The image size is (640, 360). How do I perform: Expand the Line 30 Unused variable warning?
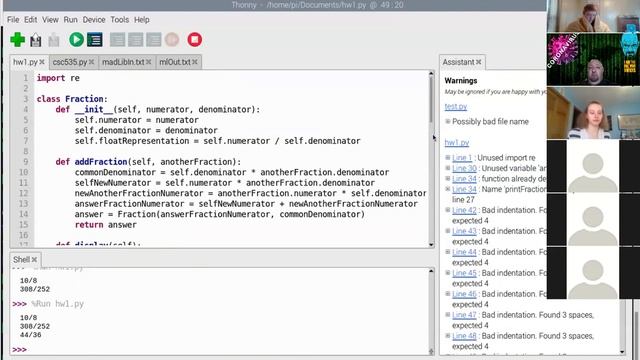pos(448,168)
